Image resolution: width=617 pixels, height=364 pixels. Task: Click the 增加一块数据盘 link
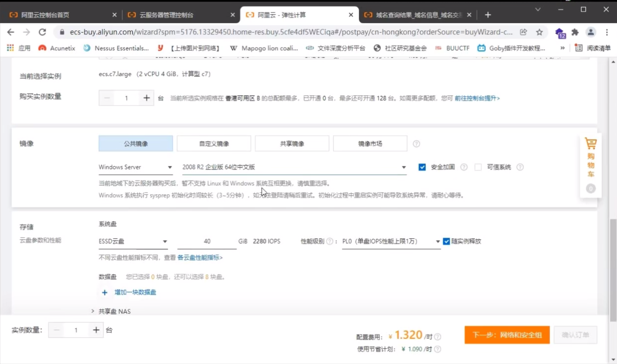tap(135, 292)
